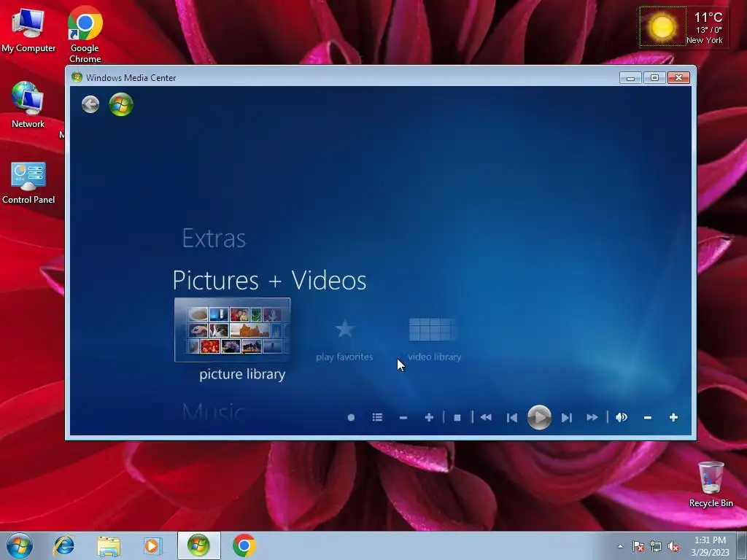Open the video library grid icon
This screenshot has height=560, width=747.
point(433,329)
